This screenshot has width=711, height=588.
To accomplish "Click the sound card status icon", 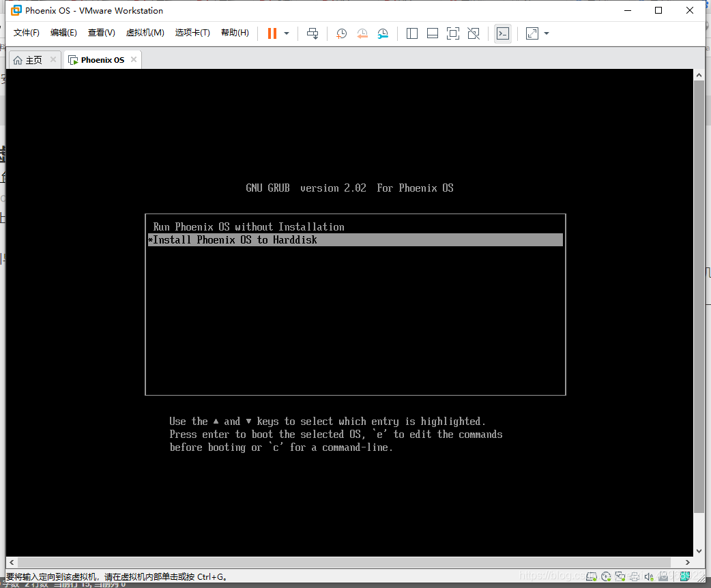I will click(x=649, y=576).
